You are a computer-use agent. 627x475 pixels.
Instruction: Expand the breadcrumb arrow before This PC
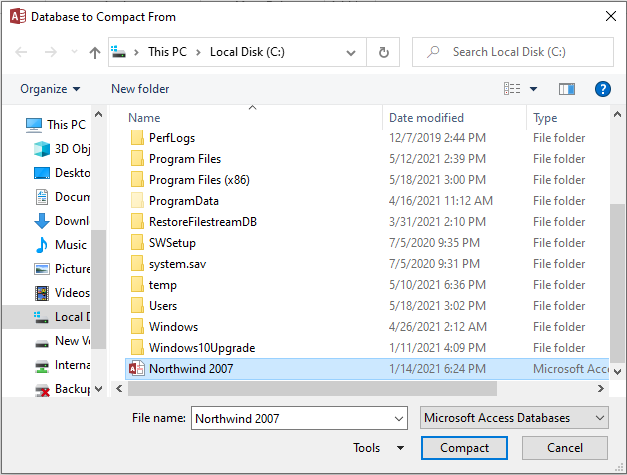point(136,52)
